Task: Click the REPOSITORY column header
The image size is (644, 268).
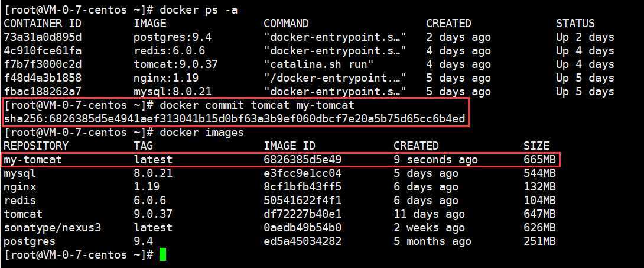Action: (x=36, y=146)
